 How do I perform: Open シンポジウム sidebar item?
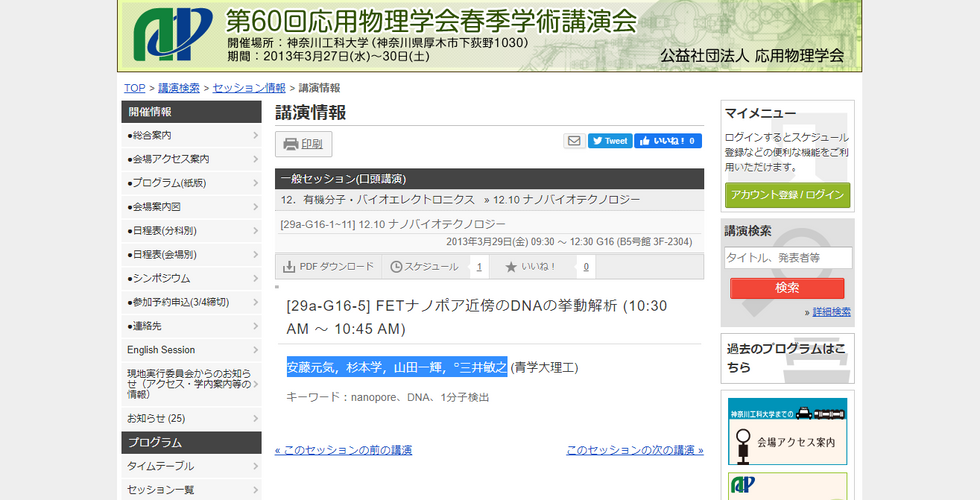click(x=191, y=278)
